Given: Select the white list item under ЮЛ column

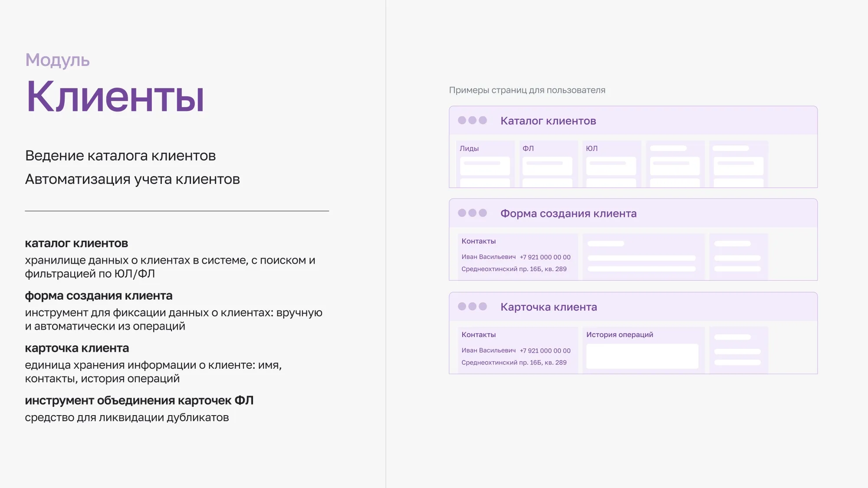Looking at the screenshot, I should tap(610, 166).
